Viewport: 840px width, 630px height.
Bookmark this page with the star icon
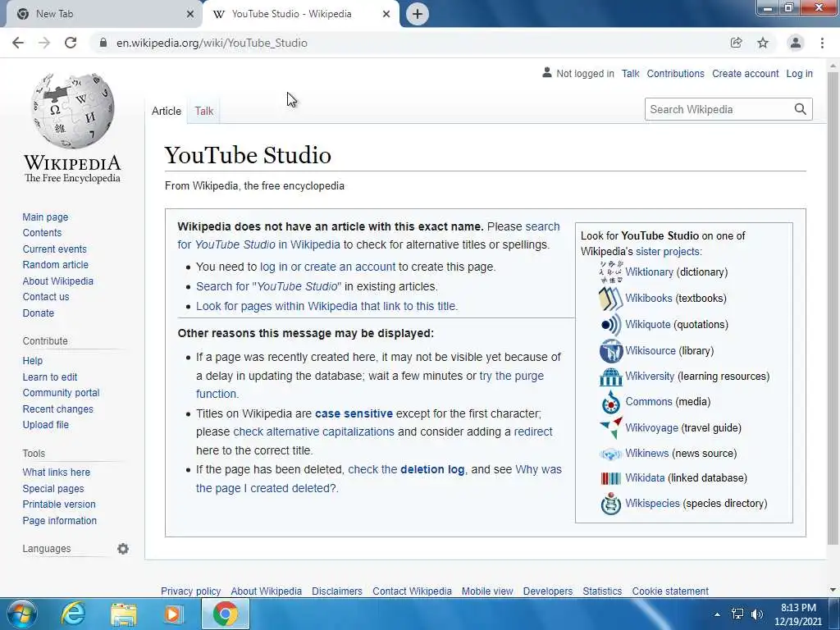click(x=763, y=43)
